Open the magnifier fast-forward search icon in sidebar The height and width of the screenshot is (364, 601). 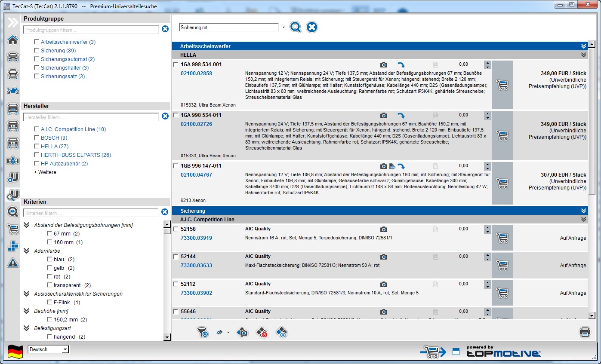point(13,211)
